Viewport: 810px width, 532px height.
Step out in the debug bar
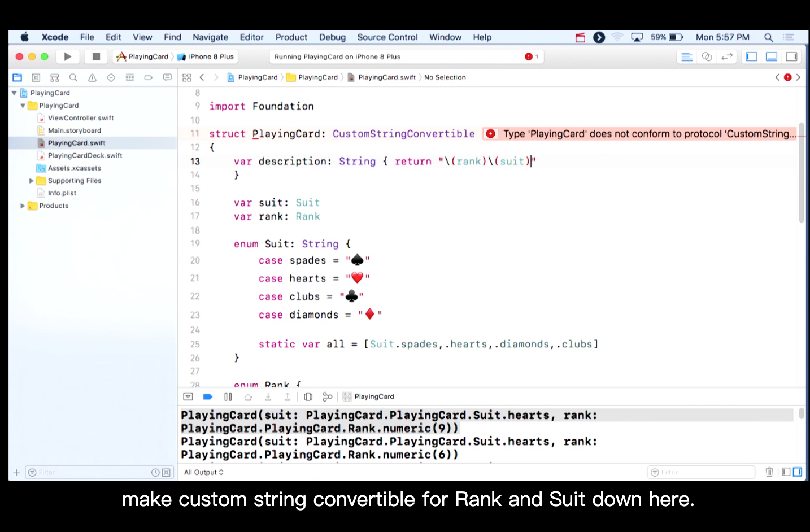pyautogui.click(x=288, y=396)
